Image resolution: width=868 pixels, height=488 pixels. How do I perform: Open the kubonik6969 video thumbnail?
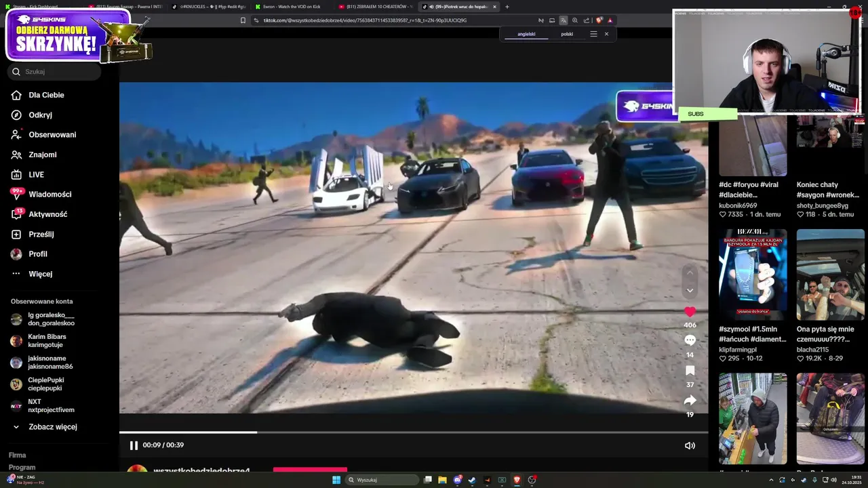[x=753, y=146]
